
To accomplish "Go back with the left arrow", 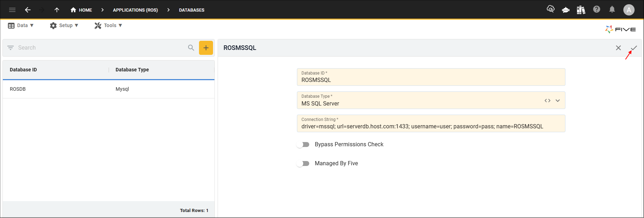I will [x=28, y=10].
